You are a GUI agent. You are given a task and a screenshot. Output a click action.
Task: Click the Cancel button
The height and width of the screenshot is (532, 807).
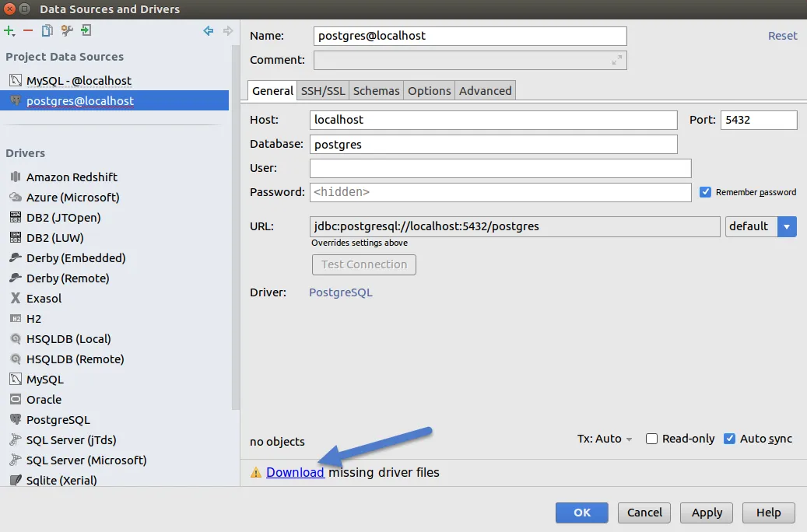[644, 513]
